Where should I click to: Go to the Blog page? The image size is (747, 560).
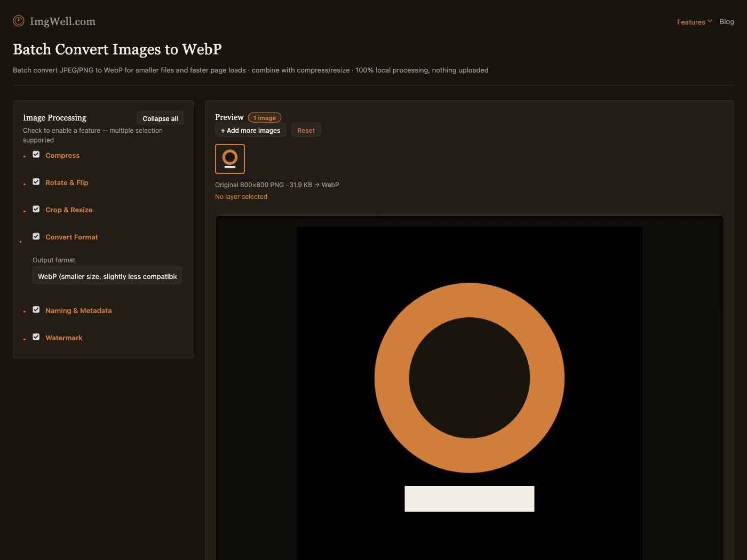(x=727, y=21)
